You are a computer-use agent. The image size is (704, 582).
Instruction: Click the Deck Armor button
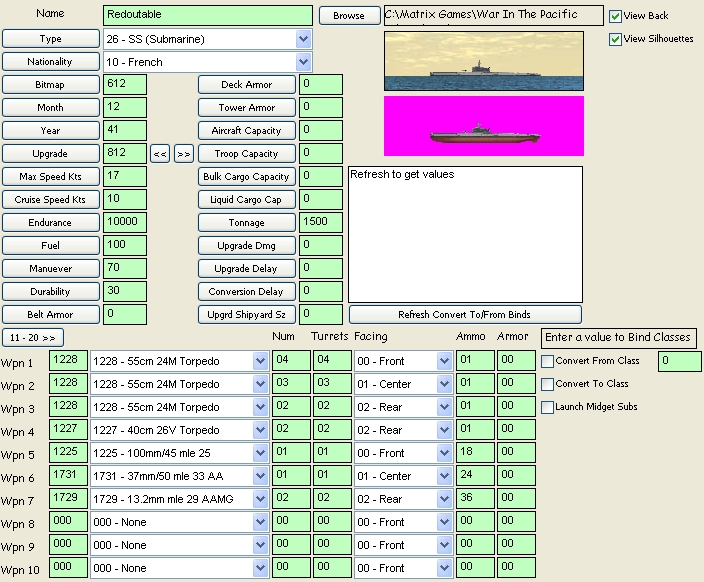247,84
